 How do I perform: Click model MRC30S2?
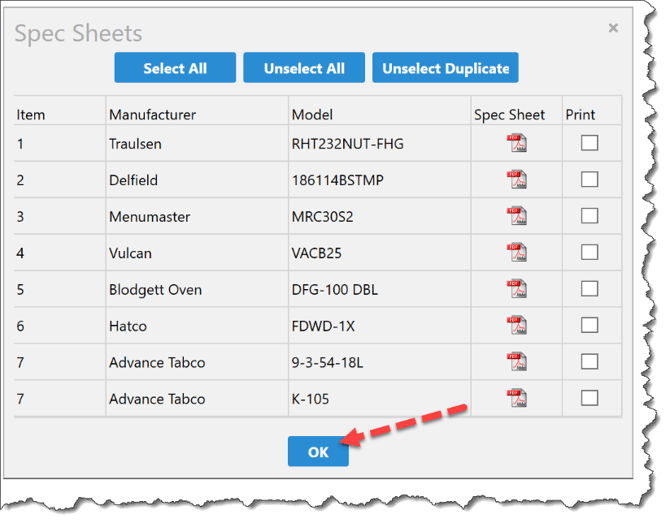(323, 217)
